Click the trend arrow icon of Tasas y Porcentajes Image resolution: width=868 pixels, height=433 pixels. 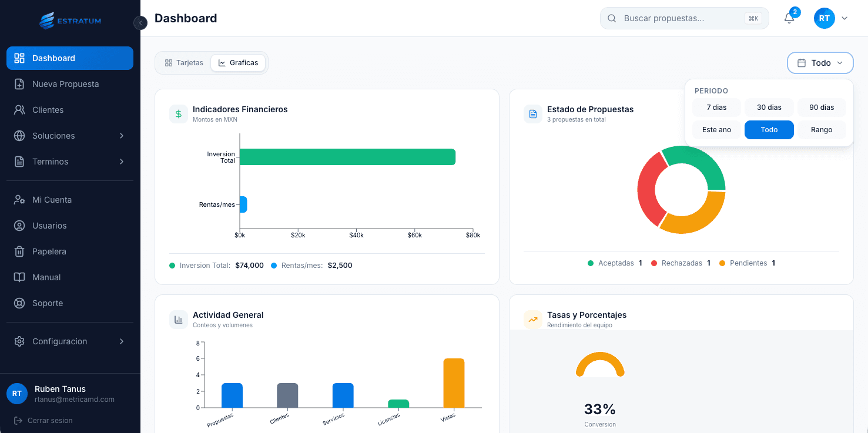pyautogui.click(x=533, y=320)
